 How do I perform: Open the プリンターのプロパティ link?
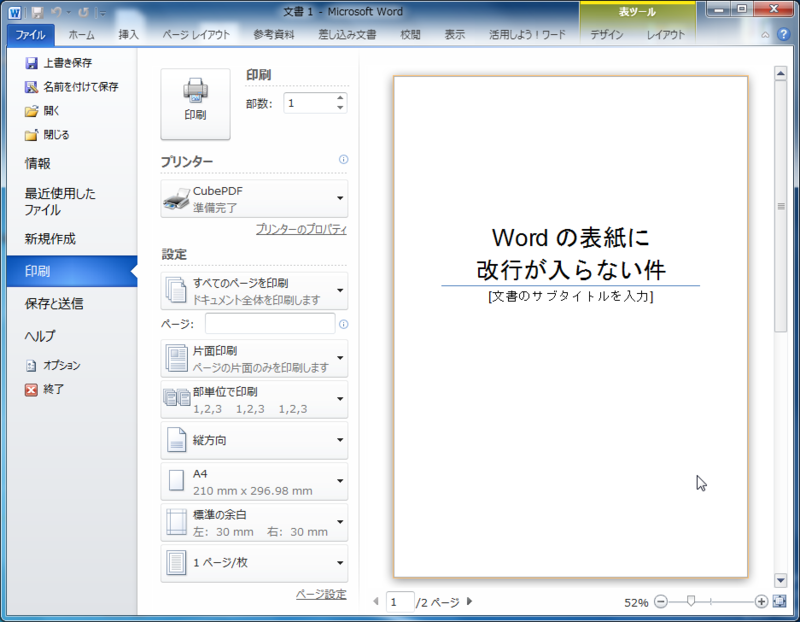(x=301, y=229)
